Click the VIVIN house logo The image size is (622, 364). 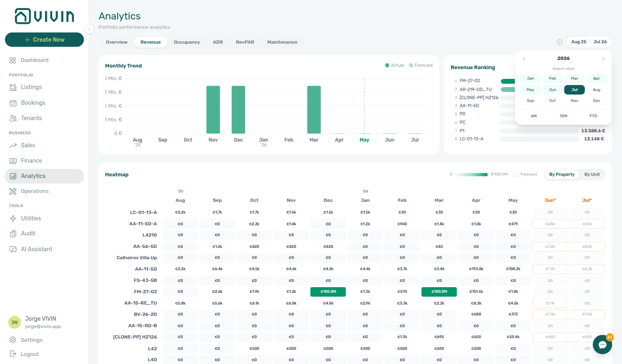coord(23,16)
